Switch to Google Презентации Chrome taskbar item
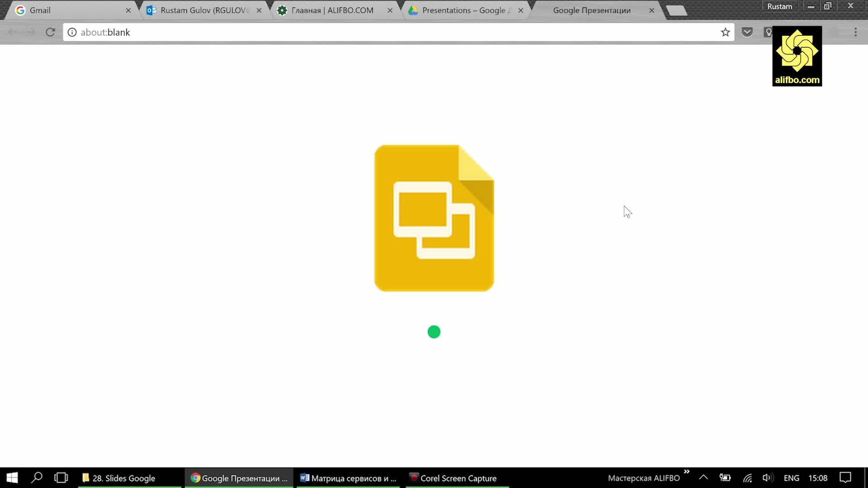Image resolution: width=868 pixels, height=488 pixels. click(239, 478)
